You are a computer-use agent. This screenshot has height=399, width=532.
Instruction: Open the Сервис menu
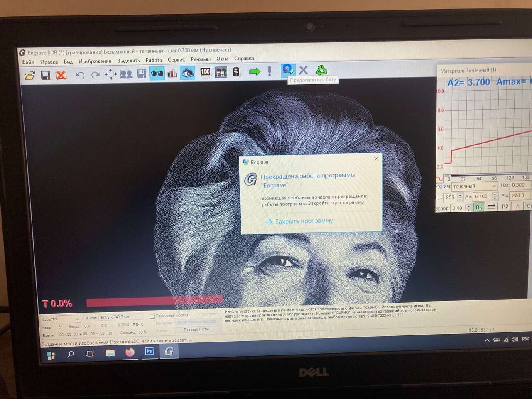176,60
